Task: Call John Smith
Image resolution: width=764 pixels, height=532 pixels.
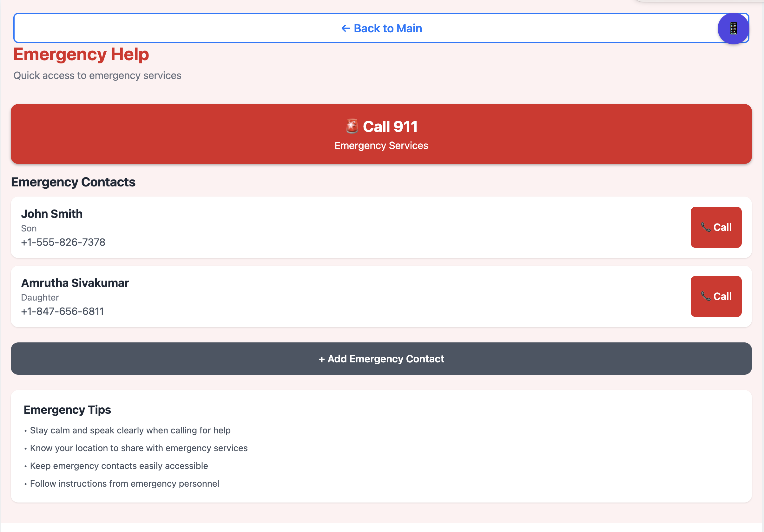Action: pos(716,227)
